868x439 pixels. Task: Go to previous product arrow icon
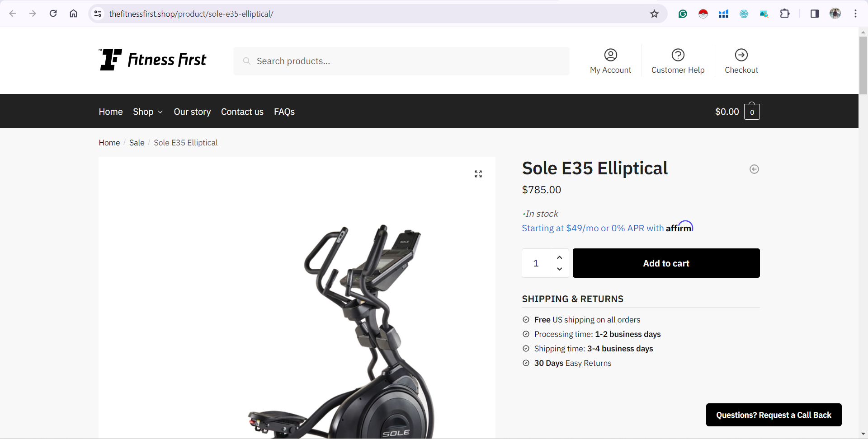pyautogui.click(x=754, y=169)
